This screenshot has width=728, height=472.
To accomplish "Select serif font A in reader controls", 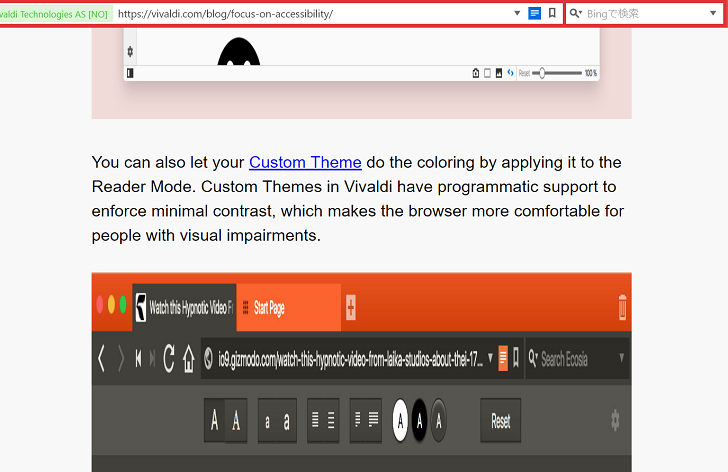I will pyautogui.click(x=236, y=420).
